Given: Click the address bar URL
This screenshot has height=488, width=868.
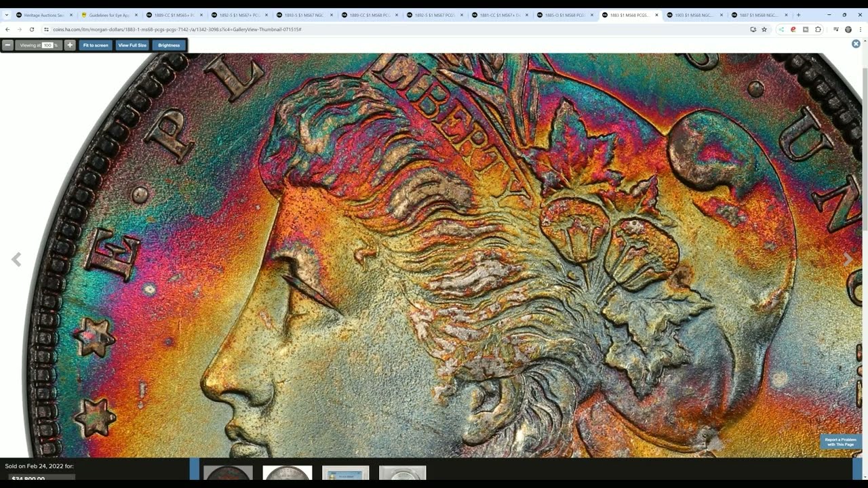Looking at the screenshot, I should click(x=177, y=30).
